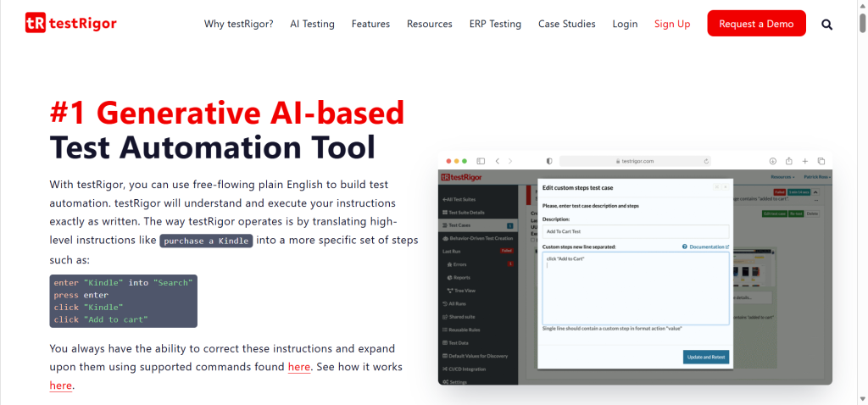The height and width of the screenshot is (405, 868).
Task: Click the Description field containing Add To Cart Test
Action: (x=634, y=231)
